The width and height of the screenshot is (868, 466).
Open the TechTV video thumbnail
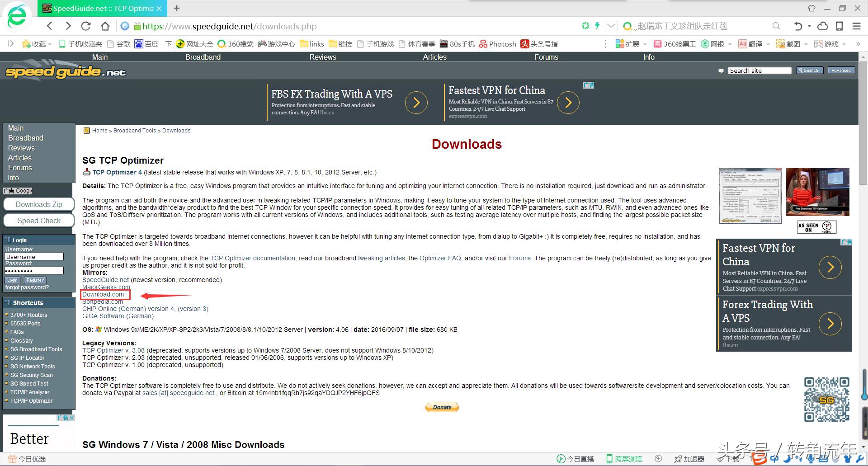click(818, 192)
